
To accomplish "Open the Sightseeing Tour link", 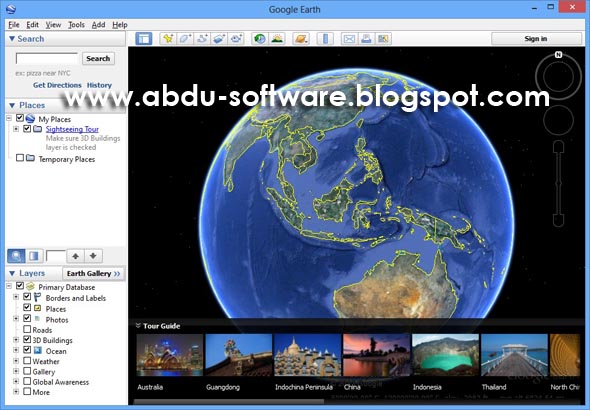I will pos(72,129).
